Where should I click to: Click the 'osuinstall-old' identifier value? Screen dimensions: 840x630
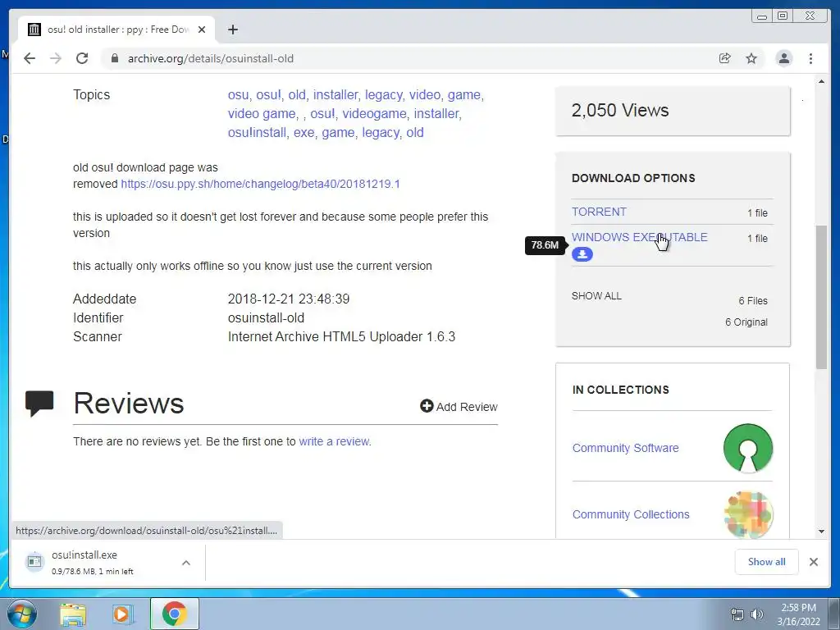click(266, 317)
